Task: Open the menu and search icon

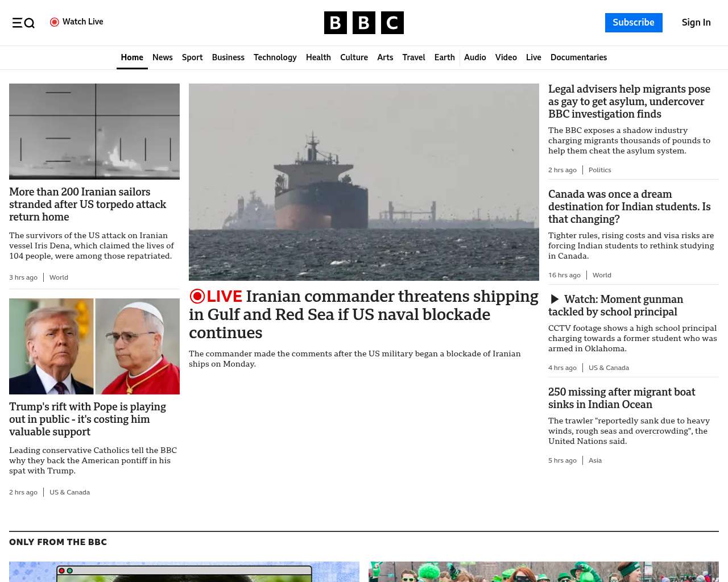Action: [x=23, y=23]
